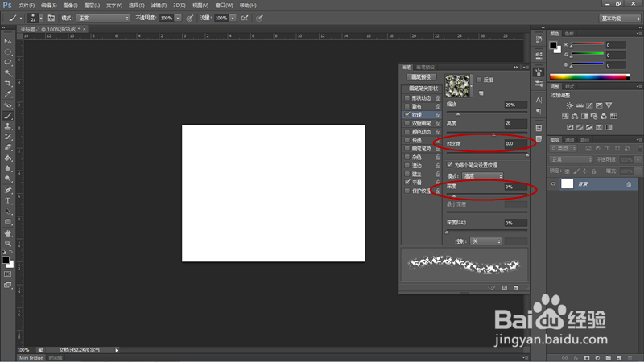Open the 文件(F) menu
Screen dimensions: 644x362
(27, 6)
